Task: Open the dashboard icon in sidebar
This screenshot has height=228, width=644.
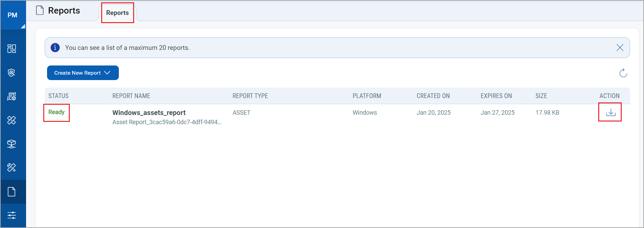Action: (12, 49)
